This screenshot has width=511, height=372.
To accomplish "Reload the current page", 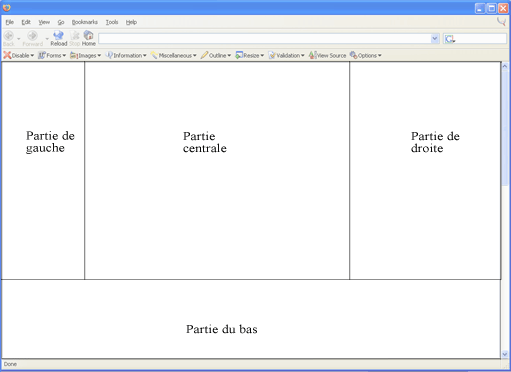I will point(59,38).
